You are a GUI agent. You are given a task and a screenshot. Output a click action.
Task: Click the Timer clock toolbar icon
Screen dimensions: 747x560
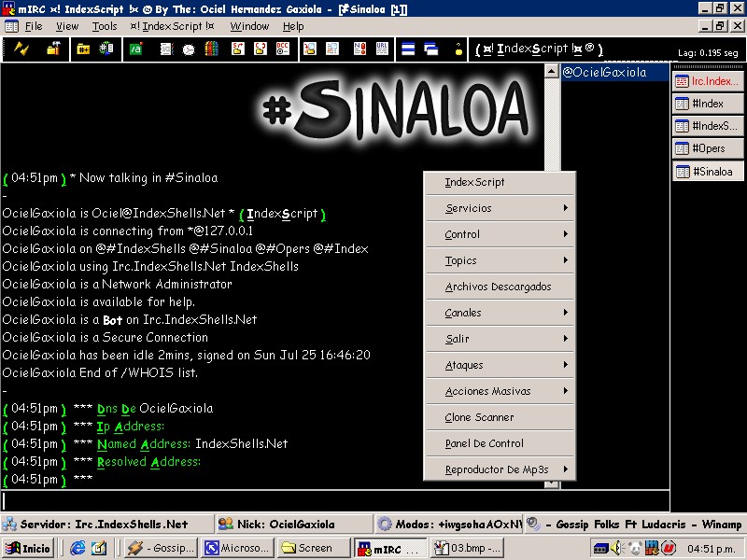pyautogui.click(x=189, y=49)
